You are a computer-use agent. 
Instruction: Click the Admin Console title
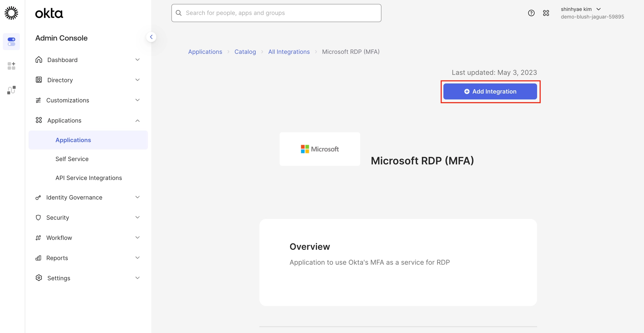pos(61,38)
